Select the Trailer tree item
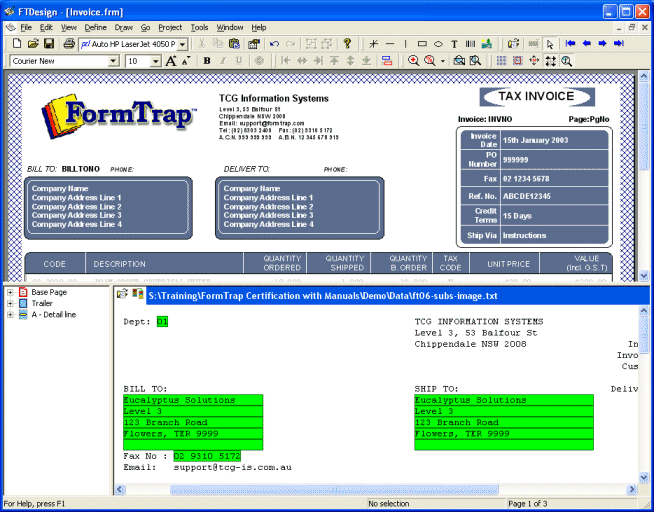 tap(42, 304)
